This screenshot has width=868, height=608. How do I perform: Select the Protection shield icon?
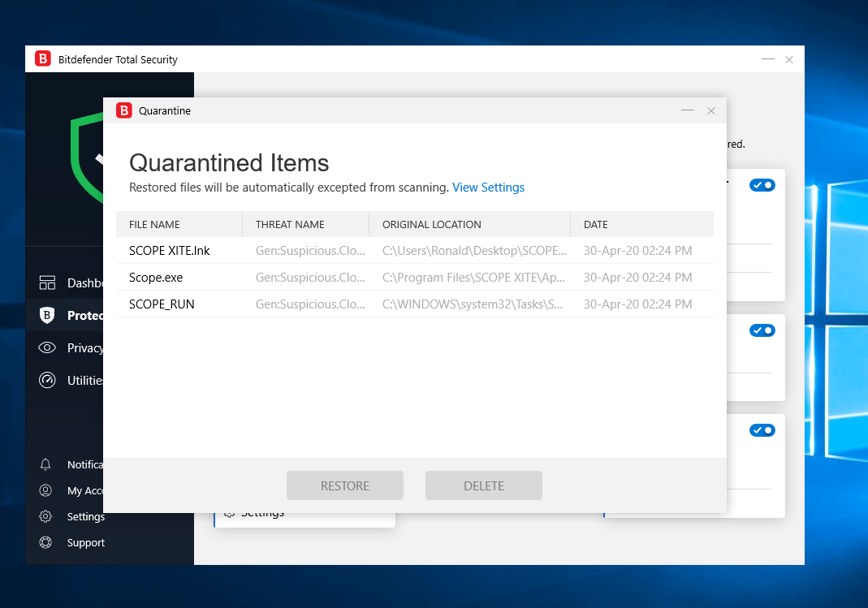pos(47,315)
